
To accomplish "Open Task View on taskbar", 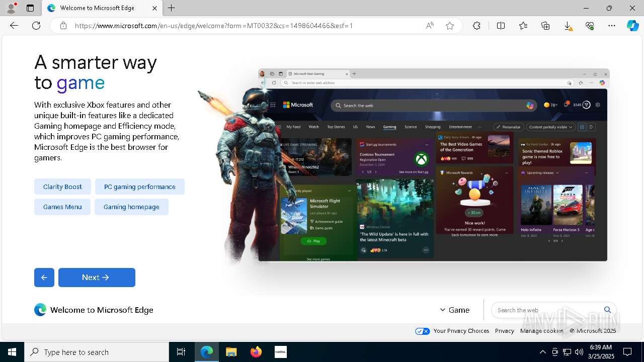I will click(181, 352).
